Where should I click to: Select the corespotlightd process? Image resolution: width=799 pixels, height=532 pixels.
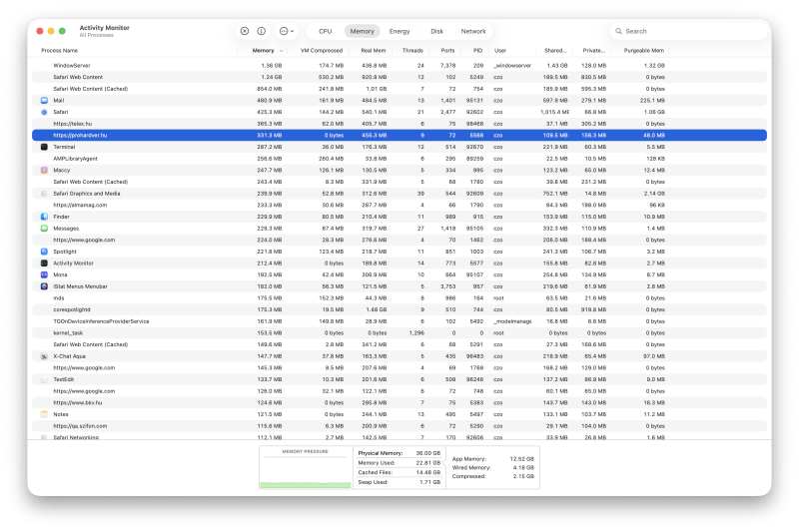pos(399,309)
